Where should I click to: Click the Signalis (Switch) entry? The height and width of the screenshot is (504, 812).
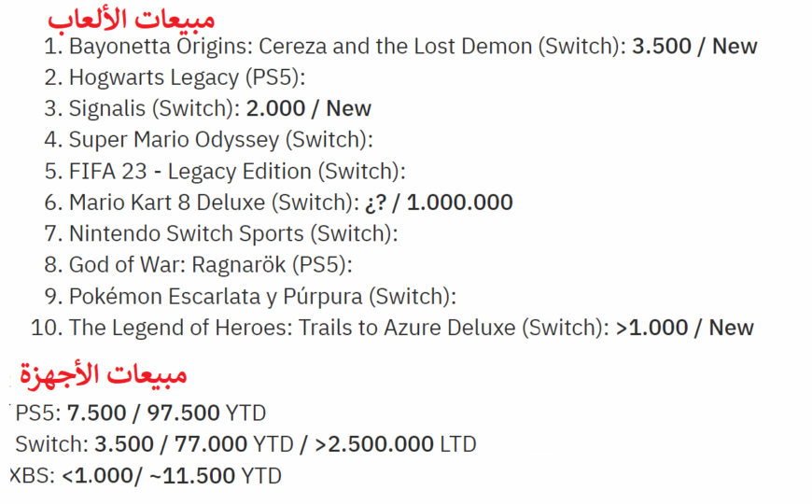(207, 109)
